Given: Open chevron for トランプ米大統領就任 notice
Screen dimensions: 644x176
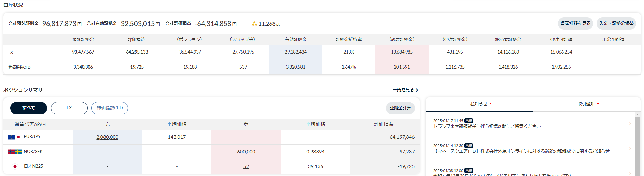Looking at the screenshot, I should (x=630, y=124).
